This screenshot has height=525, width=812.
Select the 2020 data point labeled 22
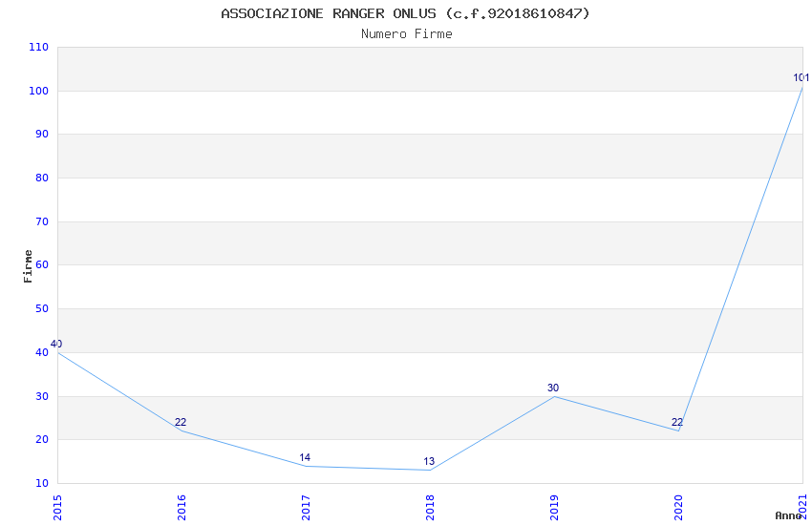[x=678, y=430]
